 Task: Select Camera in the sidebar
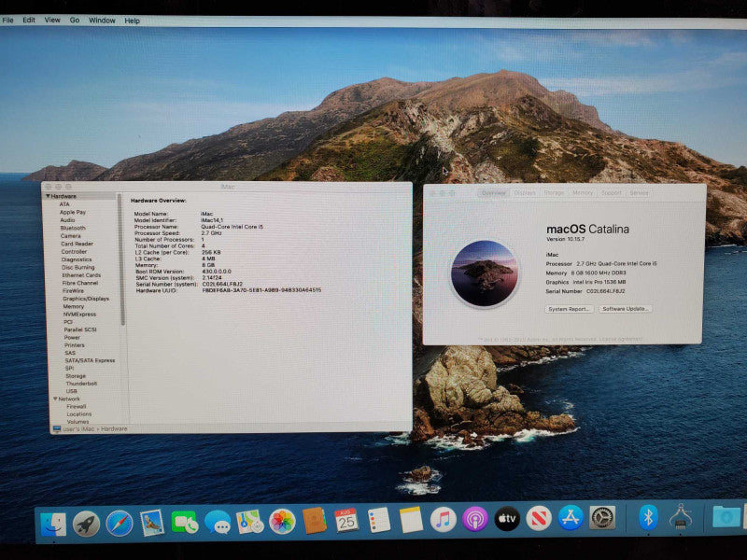(71, 236)
